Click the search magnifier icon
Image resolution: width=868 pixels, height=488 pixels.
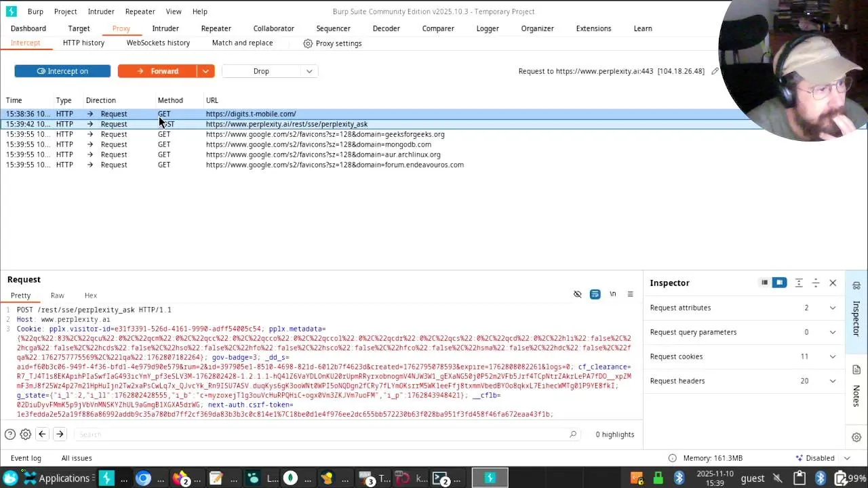pos(573,434)
